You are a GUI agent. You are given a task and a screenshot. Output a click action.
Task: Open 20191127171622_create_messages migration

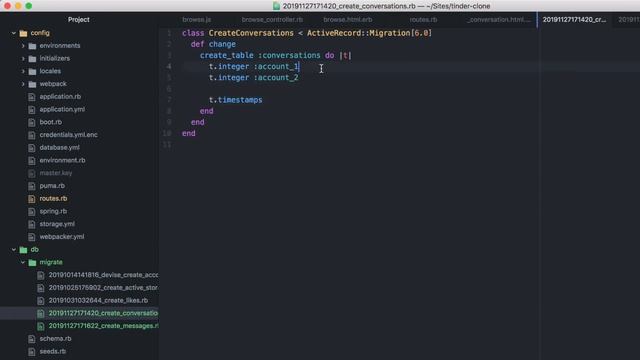pyautogui.click(x=103, y=326)
